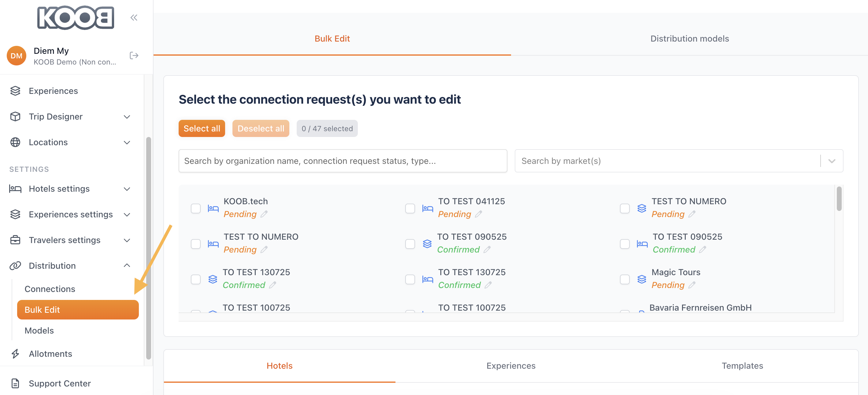Expand the Trip Designer menu
Screen dimensions: 868x395
coord(127,117)
